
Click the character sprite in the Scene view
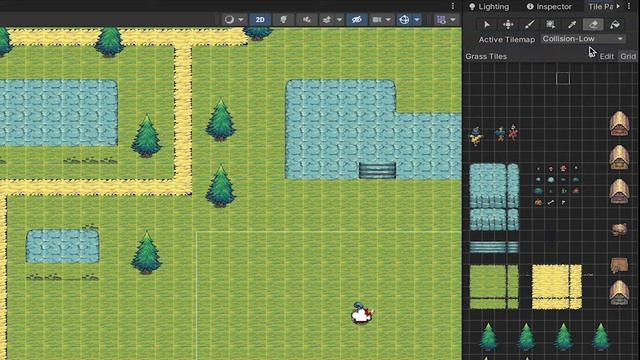pyautogui.click(x=362, y=313)
